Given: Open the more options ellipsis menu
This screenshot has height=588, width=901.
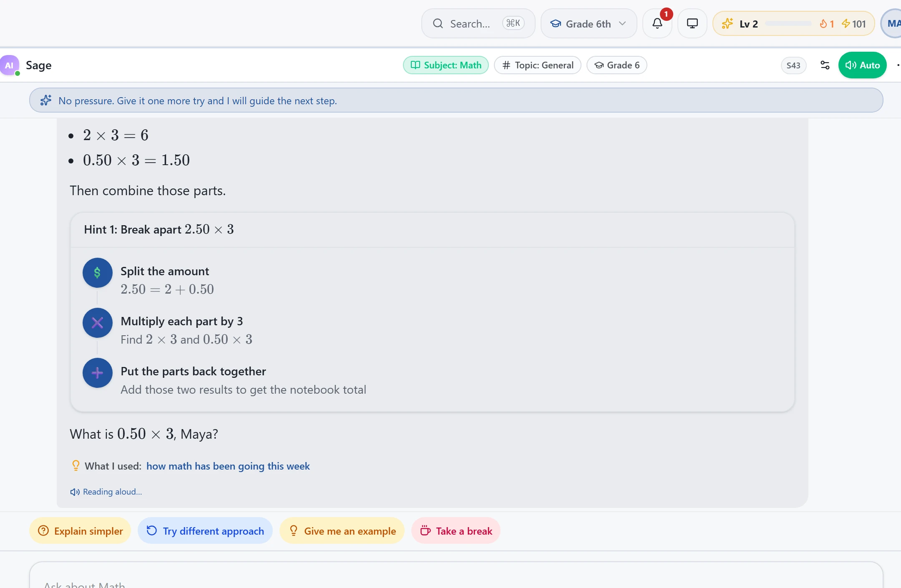Looking at the screenshot, I should (x=898, y=65).
